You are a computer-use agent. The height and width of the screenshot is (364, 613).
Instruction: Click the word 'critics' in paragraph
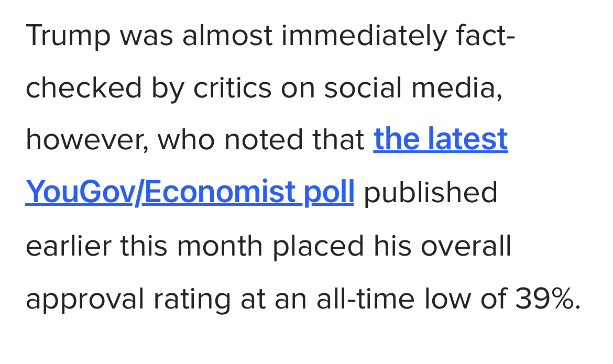[232, 87]
